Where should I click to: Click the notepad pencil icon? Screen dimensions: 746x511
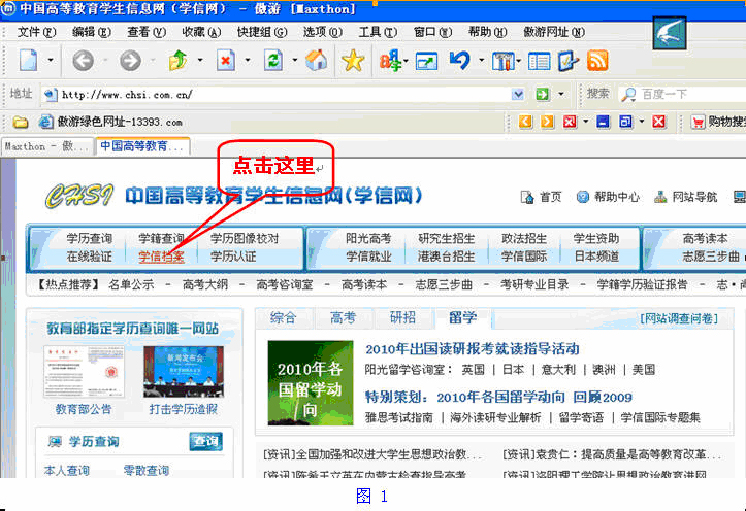click(x=568, y=61)
